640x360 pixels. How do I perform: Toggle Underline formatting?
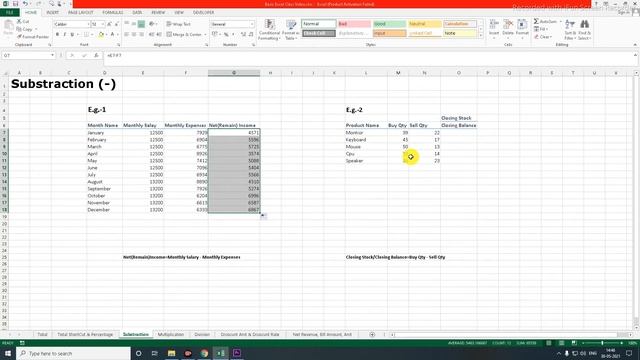[x=72, y=35]
